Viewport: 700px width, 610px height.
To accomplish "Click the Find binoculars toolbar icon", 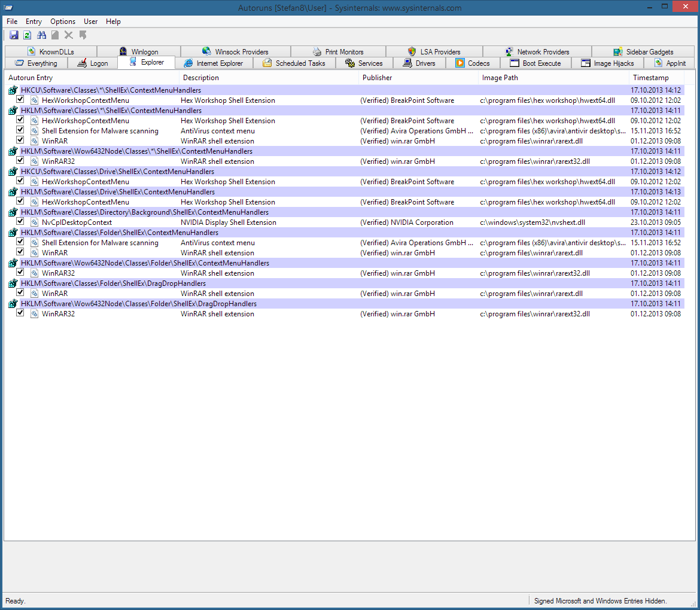I will tap(41, 35).
